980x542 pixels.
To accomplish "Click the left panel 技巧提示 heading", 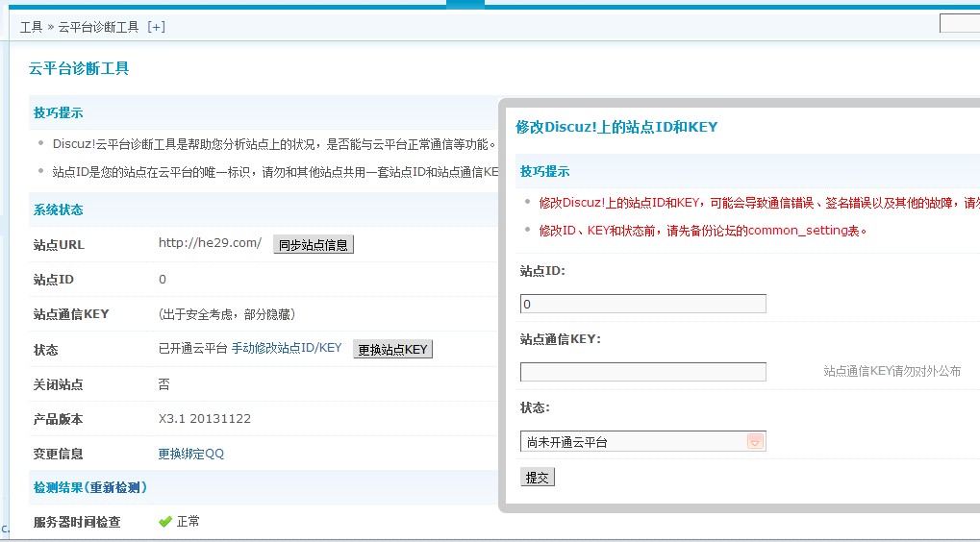I will pyautogui.click(x=58, y=113).
